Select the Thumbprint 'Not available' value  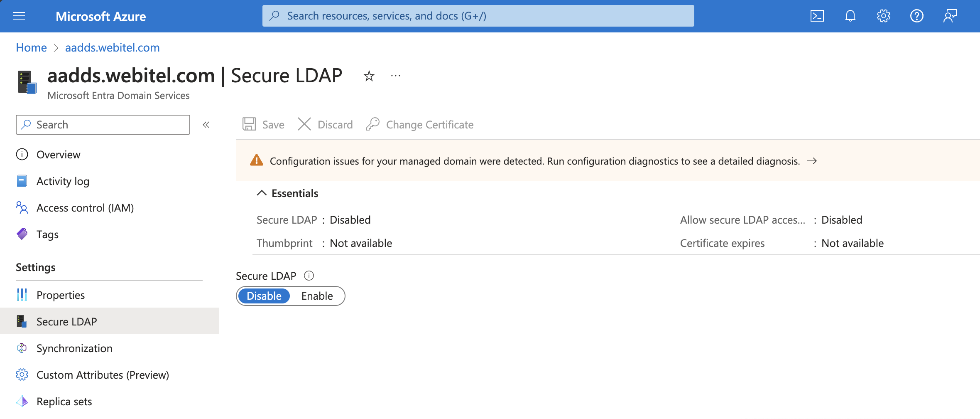[361, 243]
